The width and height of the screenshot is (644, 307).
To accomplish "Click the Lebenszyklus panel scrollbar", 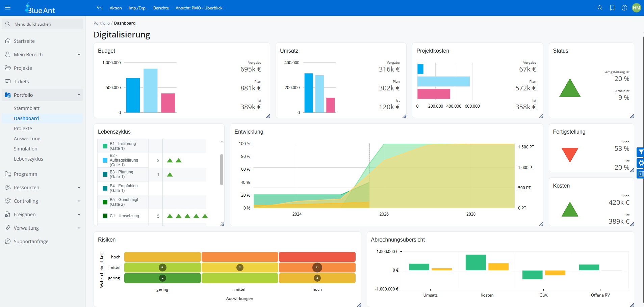I will click(x=222, y=169).
